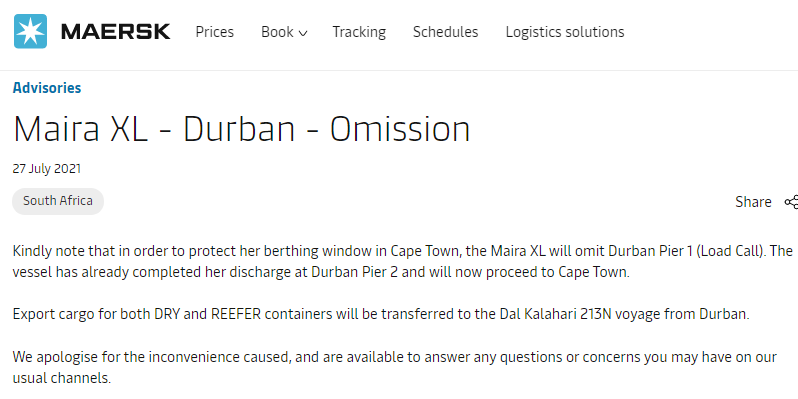The width and height of the screenshot is (798, 399).
Task: Follow the Advisories breadcrumb link
Action: click(x=47, y=88)
